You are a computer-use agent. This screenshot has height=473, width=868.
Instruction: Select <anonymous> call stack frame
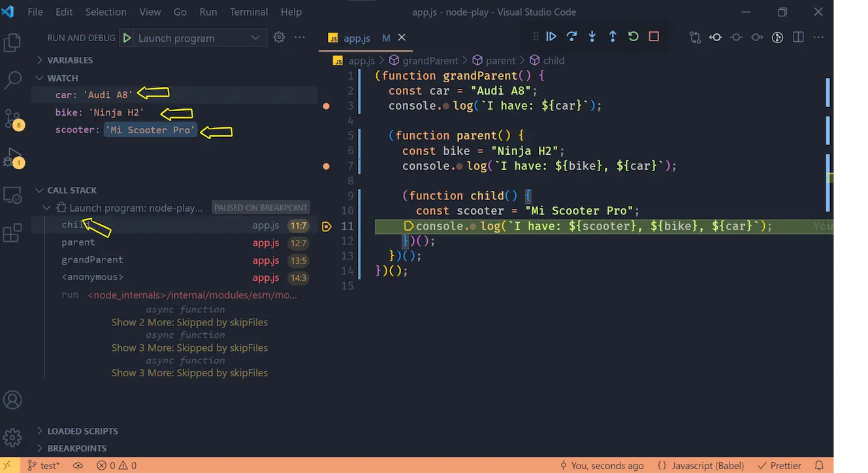[175, 277]
